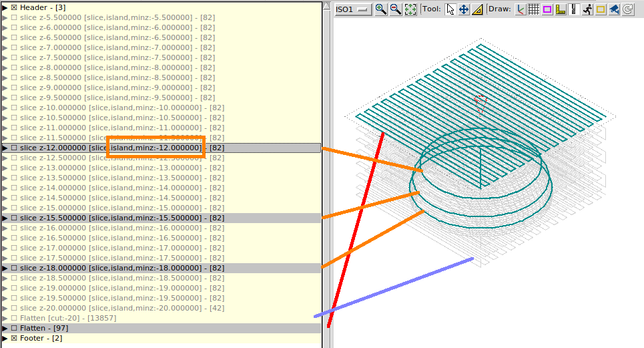Open the ISO1 view dropdown

pos(353,9)
